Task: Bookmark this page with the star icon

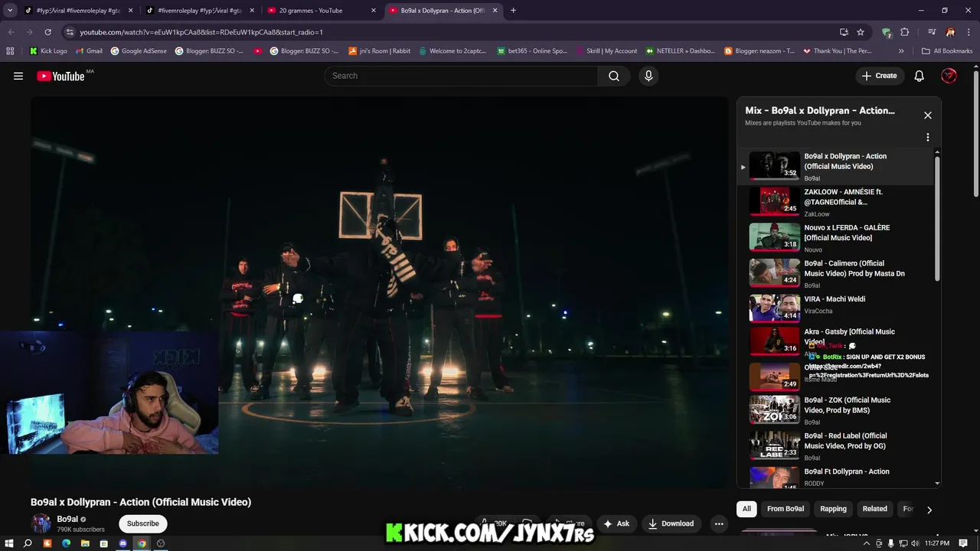Action: pos(861,32)
